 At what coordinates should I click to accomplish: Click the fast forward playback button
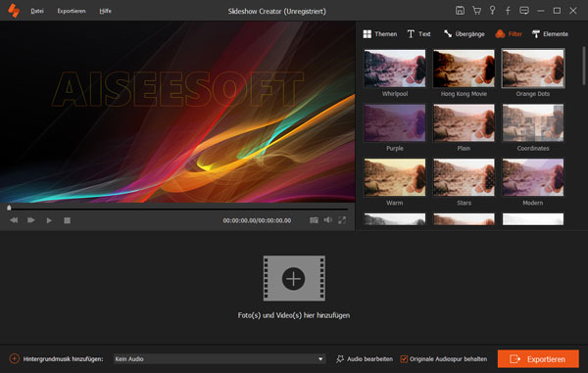tap(31, 220)
